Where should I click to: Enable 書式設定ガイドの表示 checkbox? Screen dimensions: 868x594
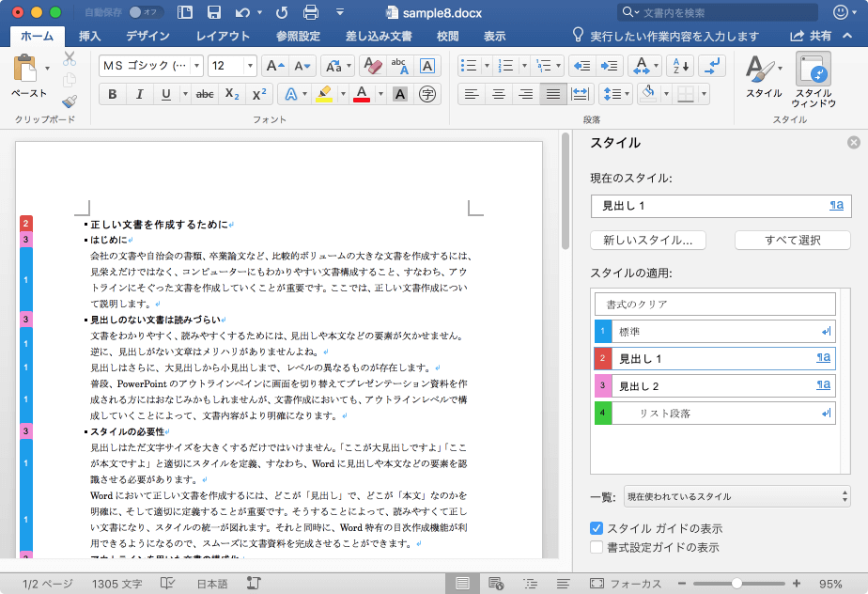coord(596,547)
